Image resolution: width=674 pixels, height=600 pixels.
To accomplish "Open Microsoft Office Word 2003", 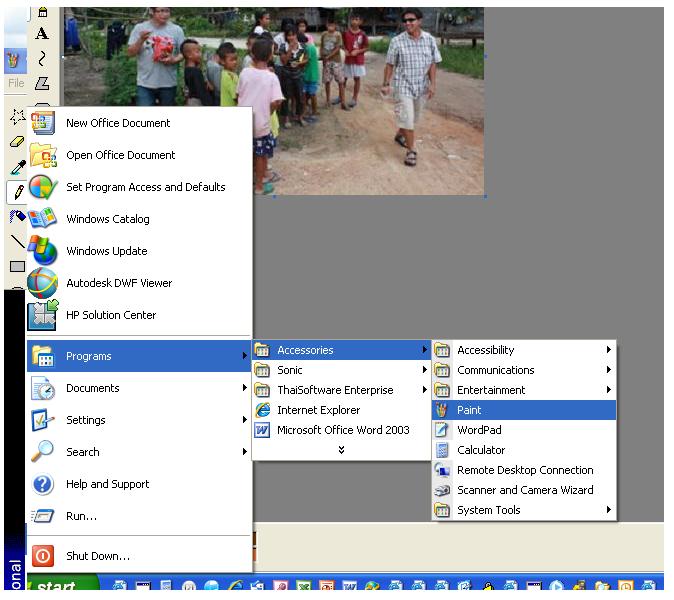I will 342,430.
